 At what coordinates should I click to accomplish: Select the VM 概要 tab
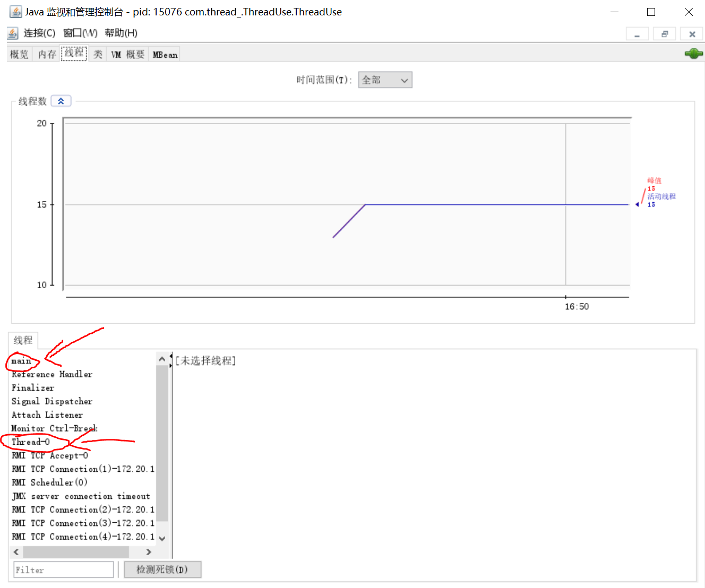coord(127,53)
